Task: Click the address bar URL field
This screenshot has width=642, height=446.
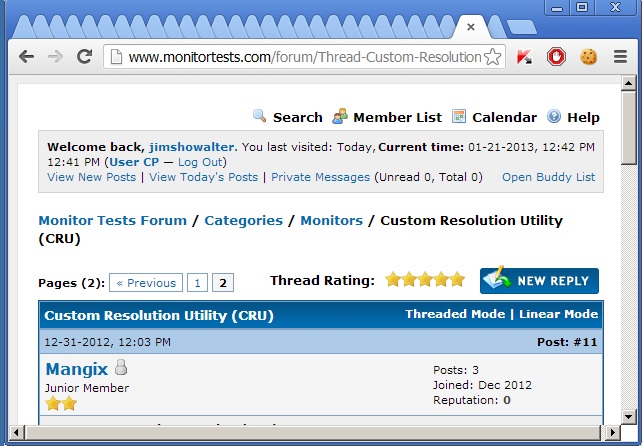Action: (300, 57)
